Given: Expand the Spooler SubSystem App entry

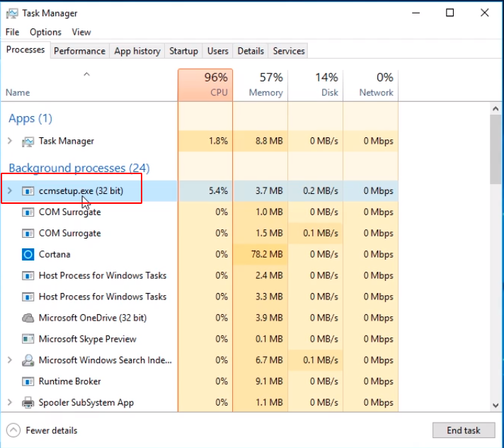Looking at the screenshot, I should point(10,403).
